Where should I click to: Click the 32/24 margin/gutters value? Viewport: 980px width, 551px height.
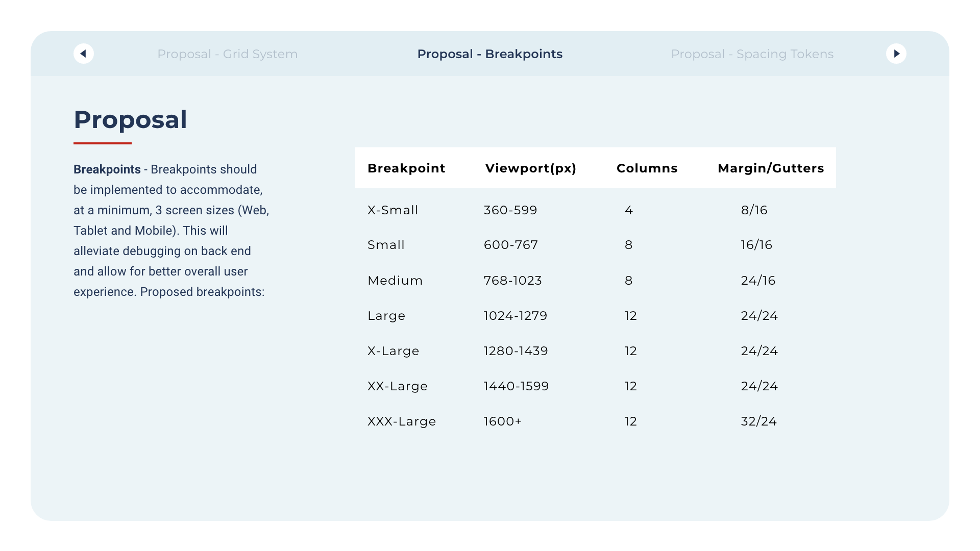759,421
